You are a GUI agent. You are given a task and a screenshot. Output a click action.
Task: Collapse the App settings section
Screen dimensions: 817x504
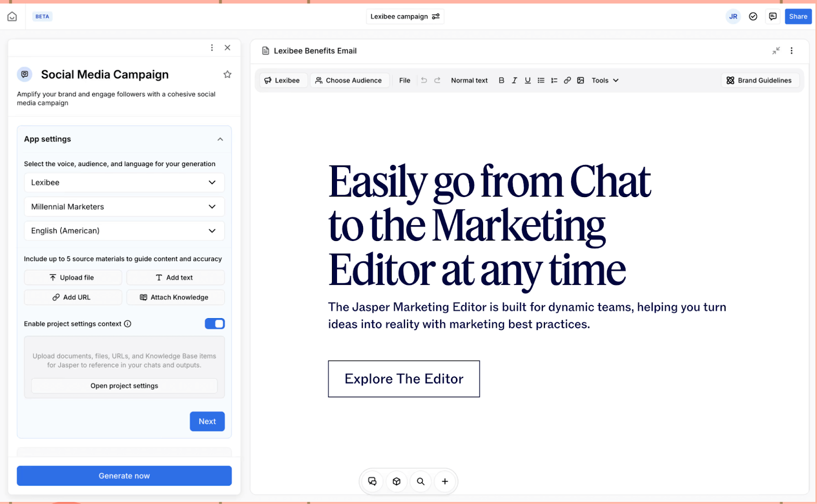click(221, 139)
